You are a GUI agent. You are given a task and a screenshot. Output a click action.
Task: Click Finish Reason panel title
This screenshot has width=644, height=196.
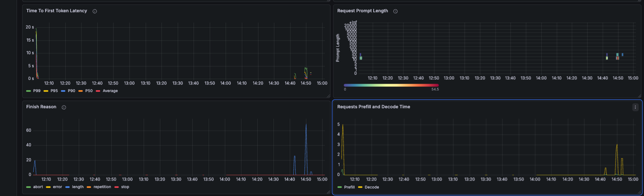click(x=41, y=107)
